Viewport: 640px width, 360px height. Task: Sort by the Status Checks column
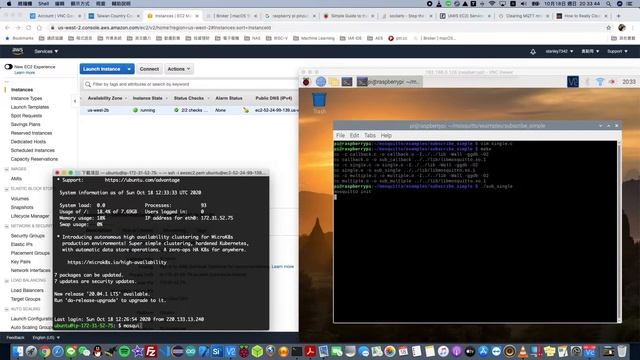point(189,98)
